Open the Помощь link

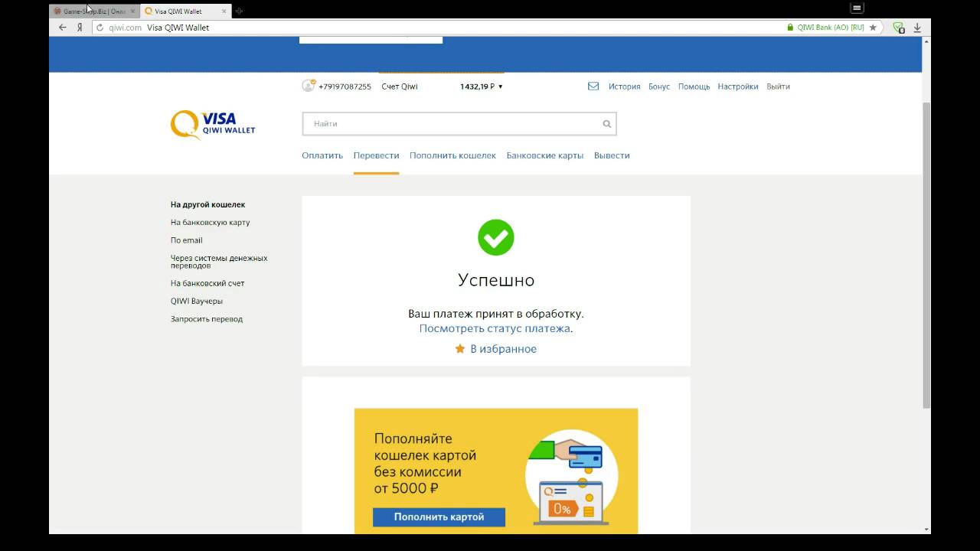[694, 86]
